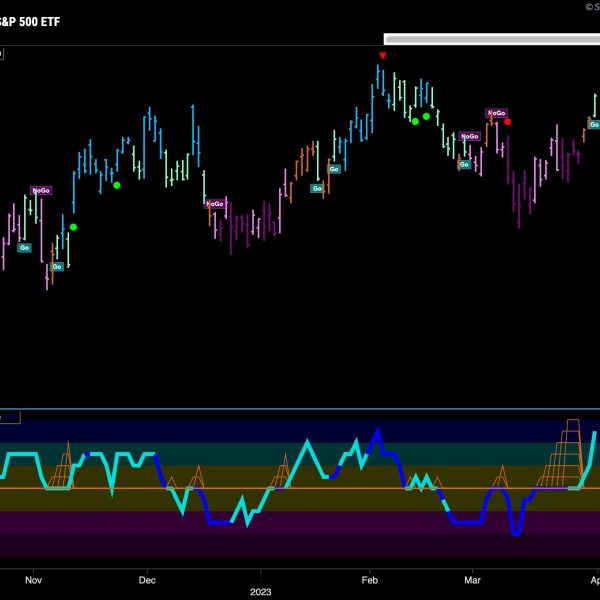Click the red triangle marker above the February peak
The height and width of the screenshot is (600, 600).
tap(383, 56)
